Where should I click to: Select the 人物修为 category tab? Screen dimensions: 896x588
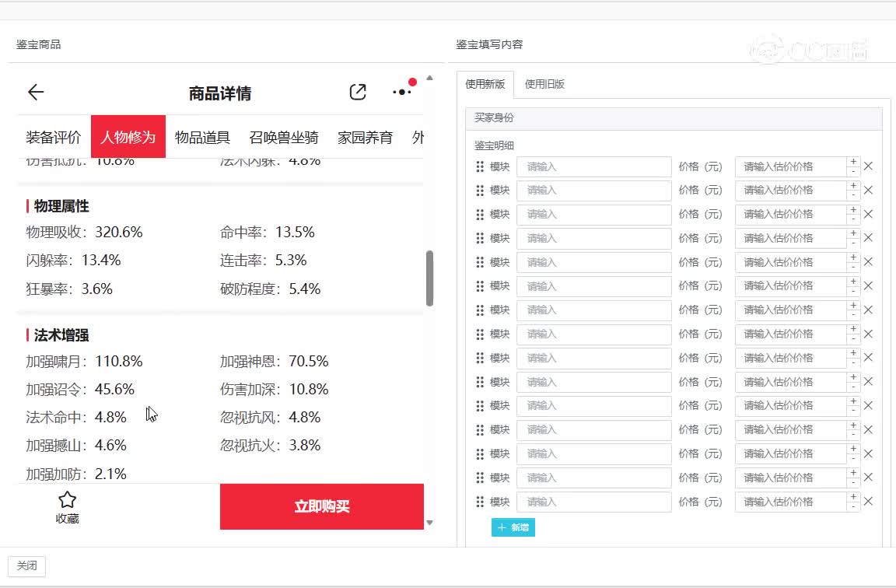[128, 138]
